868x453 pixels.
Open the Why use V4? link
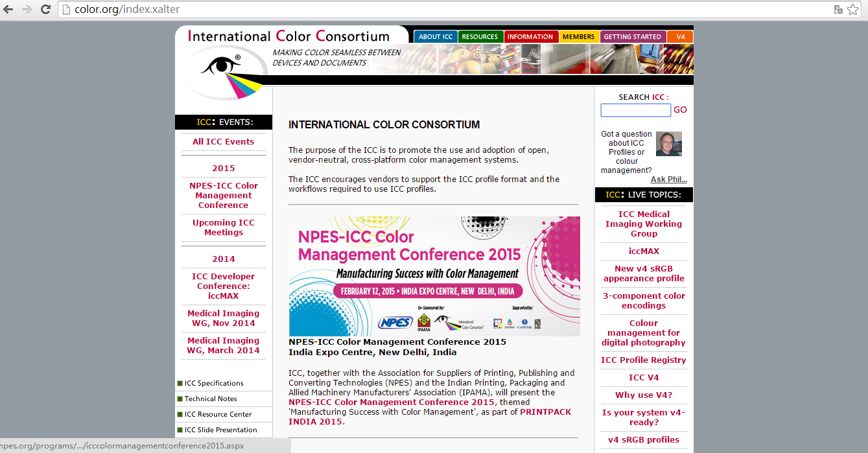pyautogui.click(x=644, y=395)
